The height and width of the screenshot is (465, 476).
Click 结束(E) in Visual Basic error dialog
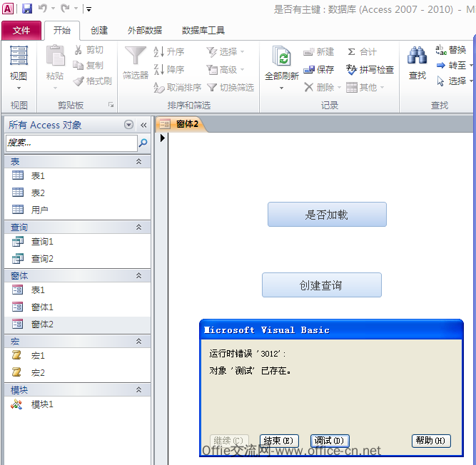(x=279, y=441)
